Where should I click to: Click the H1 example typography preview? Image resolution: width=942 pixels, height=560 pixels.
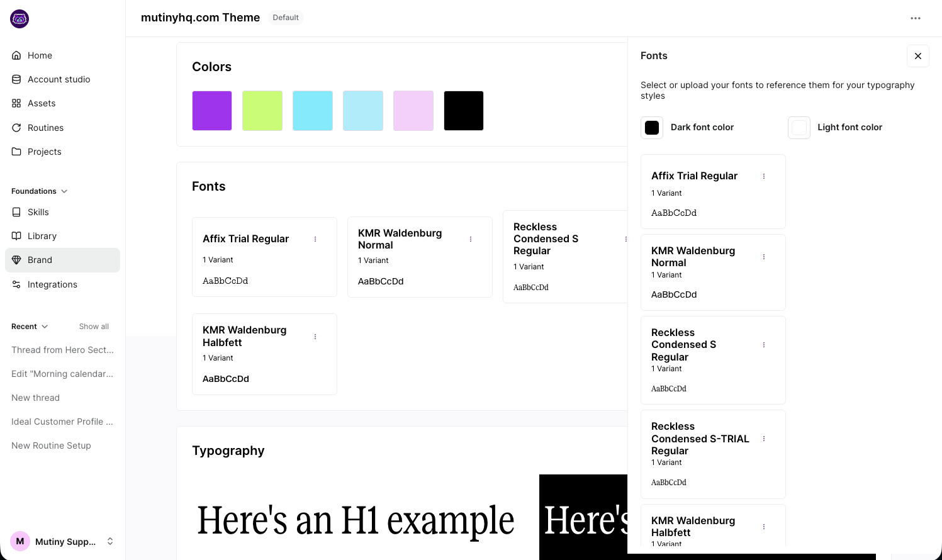(356, 521)
